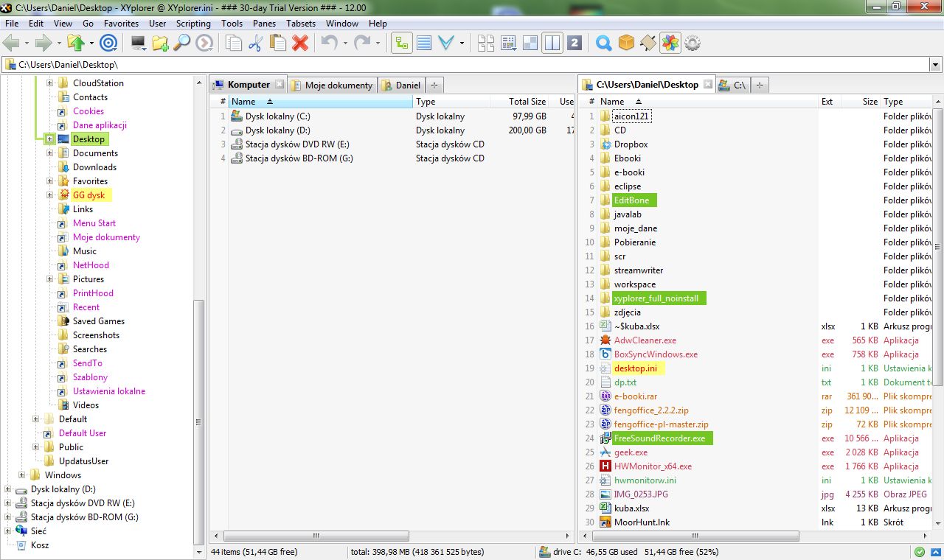Open the address bar dropdown arrow
Screen dimensions: 944x560
pos(935,65)
